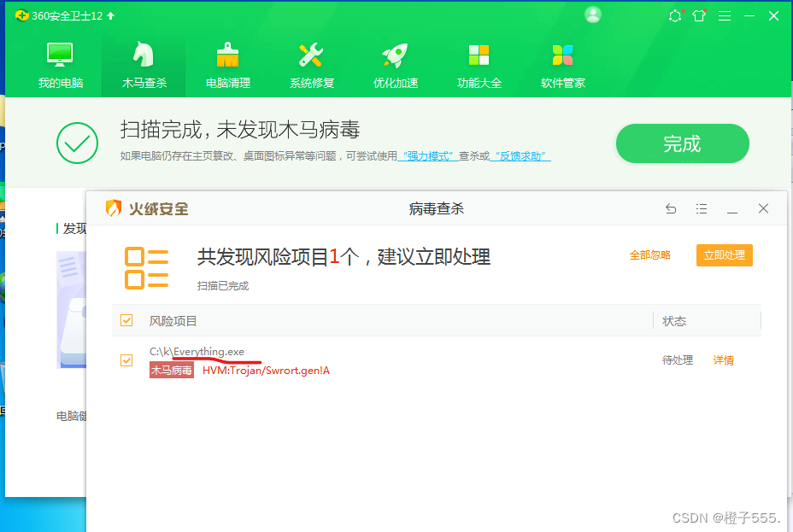This screenshot has width=793, height=532.
Task: Click the 风险项目 column header
Action: [173, 321]
